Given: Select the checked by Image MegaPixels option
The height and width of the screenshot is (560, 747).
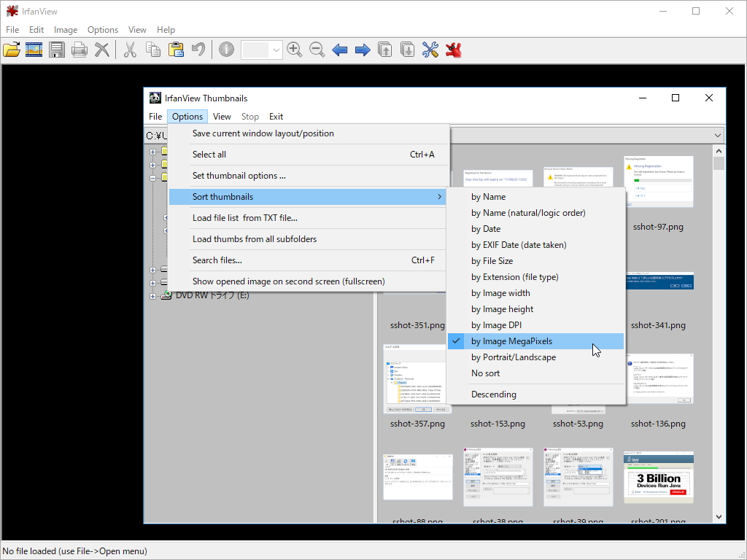Looking at the screenshot, I should tap(536, 341).
